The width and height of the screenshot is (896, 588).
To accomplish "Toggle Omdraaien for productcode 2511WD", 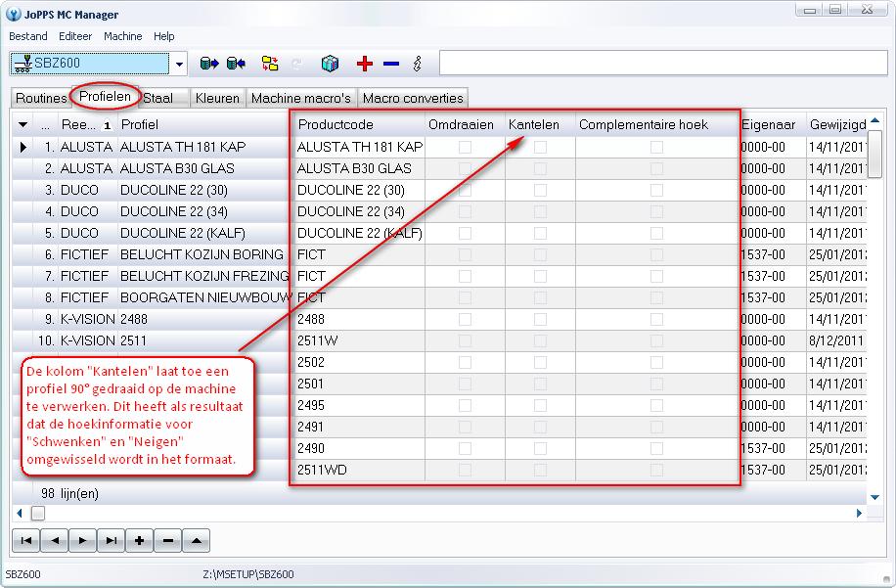I will [x=466, y=470].
